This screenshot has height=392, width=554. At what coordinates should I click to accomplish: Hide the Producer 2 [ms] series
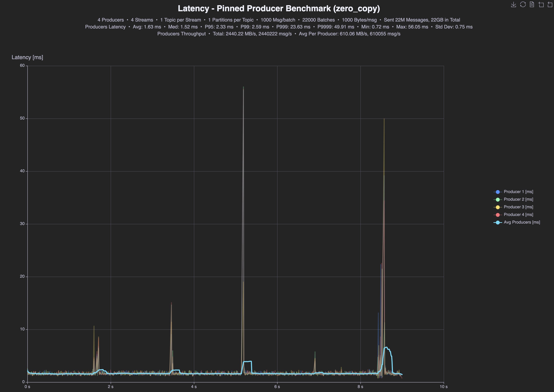point(518,199)
